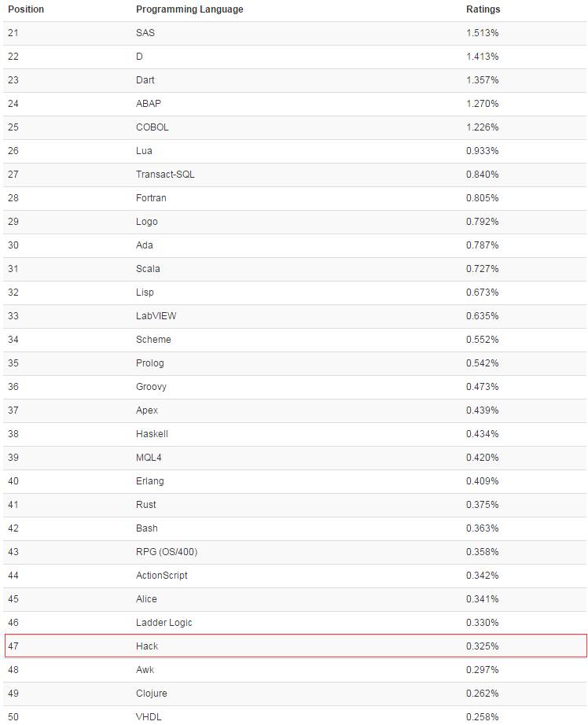Select the Haskell language name
Image resolution: width=588 pixels, height=725 pixels.
tap(152, 434)
